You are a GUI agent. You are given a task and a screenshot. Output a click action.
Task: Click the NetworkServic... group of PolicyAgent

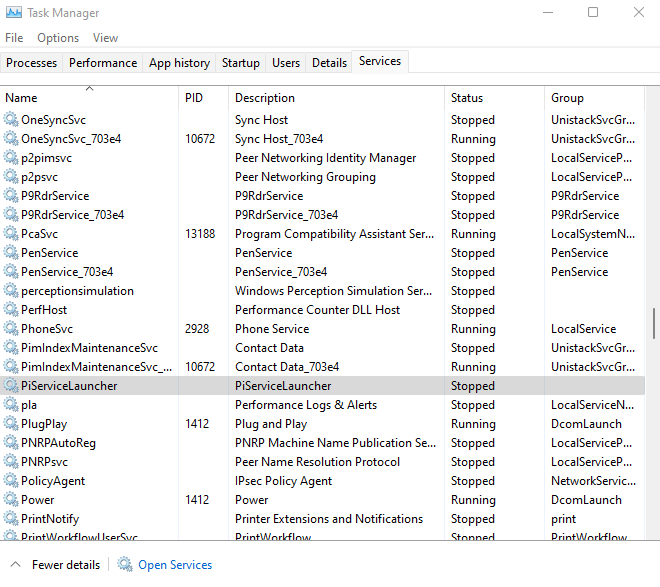coord(593,481)
